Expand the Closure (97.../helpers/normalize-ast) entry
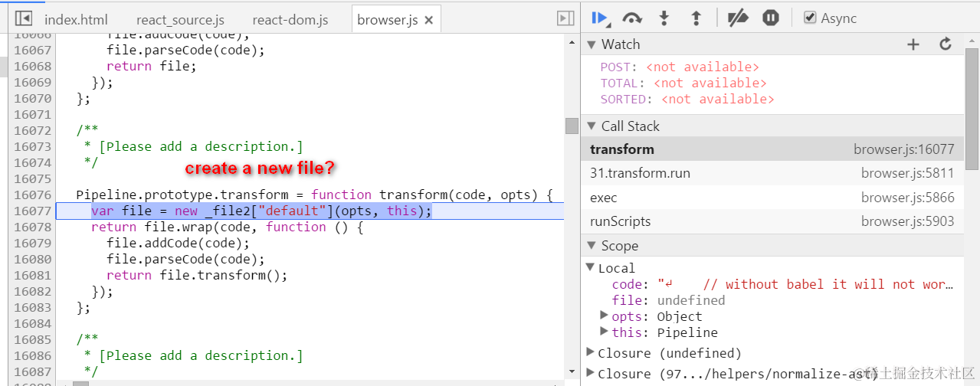The image size is (980, 386). (590, 373)
